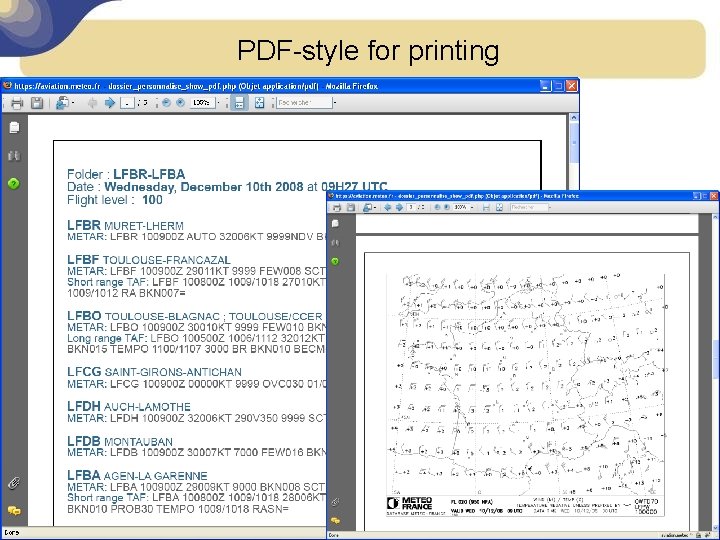Go to the next page in the back PDF window
Screen dimensions: 720x540
110,103
